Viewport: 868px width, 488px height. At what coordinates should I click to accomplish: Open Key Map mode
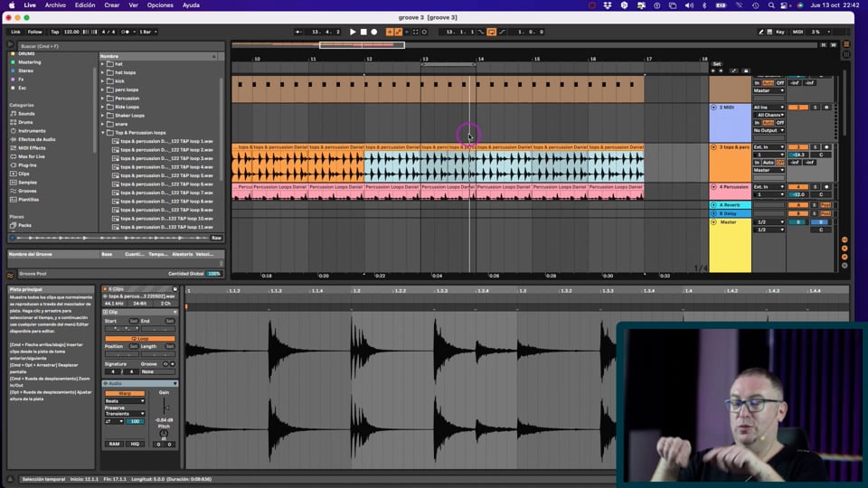point(780,33)
